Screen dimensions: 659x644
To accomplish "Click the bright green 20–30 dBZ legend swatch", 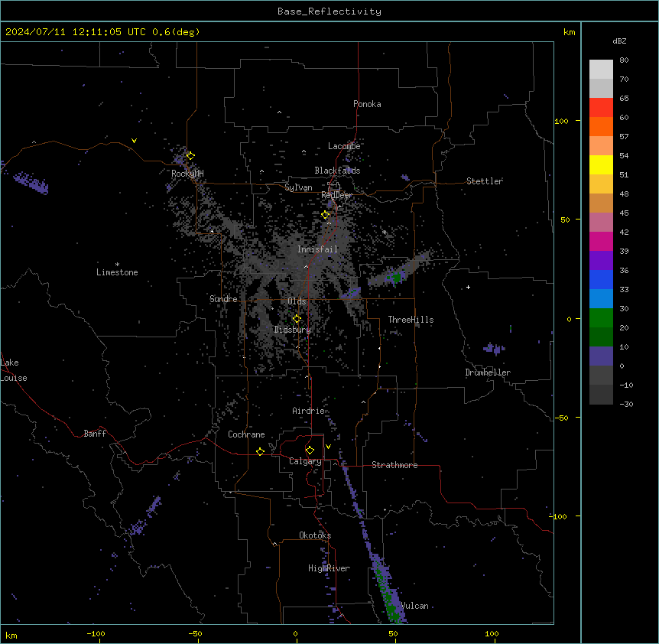I will pos(601,318).
